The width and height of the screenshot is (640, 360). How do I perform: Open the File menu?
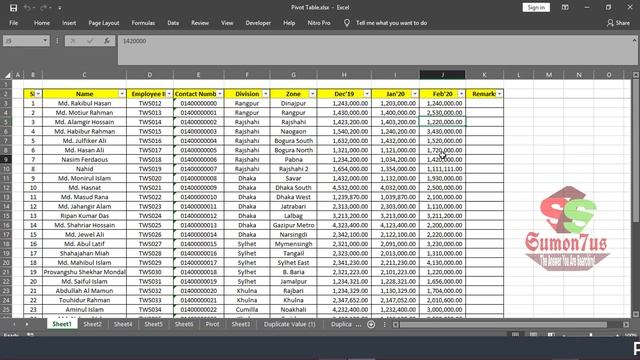point(13,23)
